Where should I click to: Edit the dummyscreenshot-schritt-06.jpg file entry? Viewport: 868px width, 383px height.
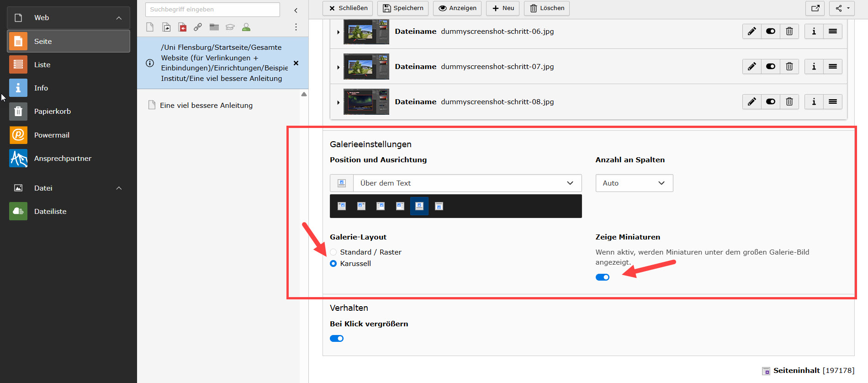tap(752, 32)
